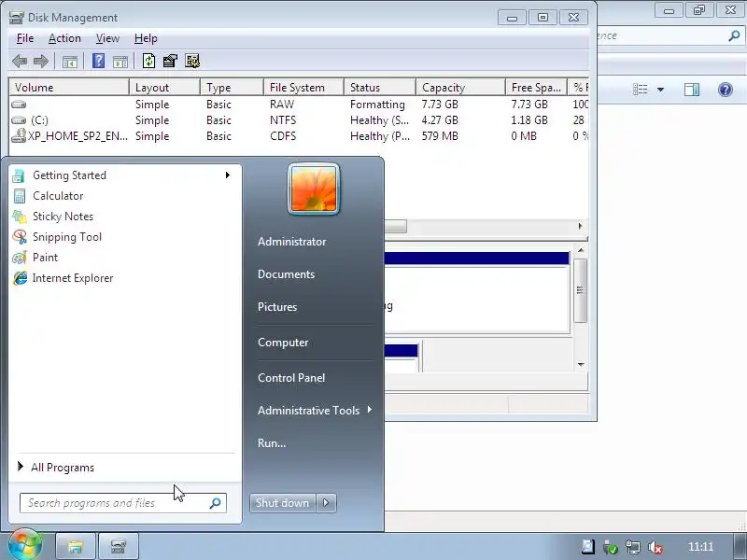Click the horizontal scrollbar thumb in volume list

(395, 226)
